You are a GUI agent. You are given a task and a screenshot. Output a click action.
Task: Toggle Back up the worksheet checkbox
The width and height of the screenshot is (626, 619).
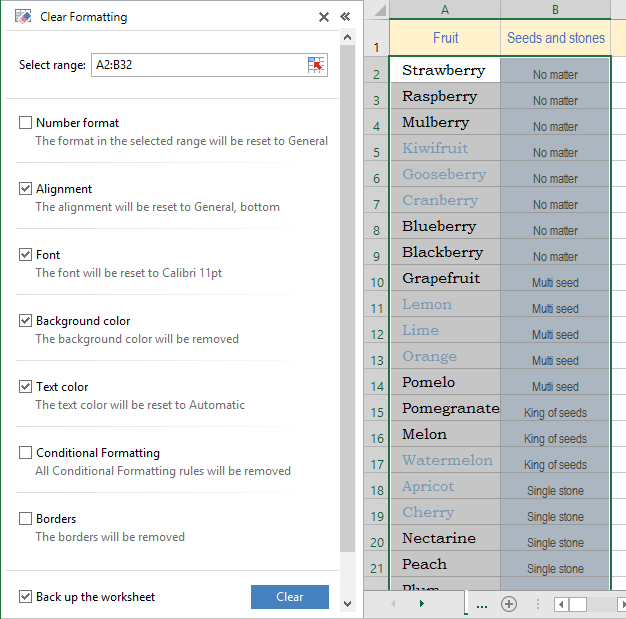26,597
